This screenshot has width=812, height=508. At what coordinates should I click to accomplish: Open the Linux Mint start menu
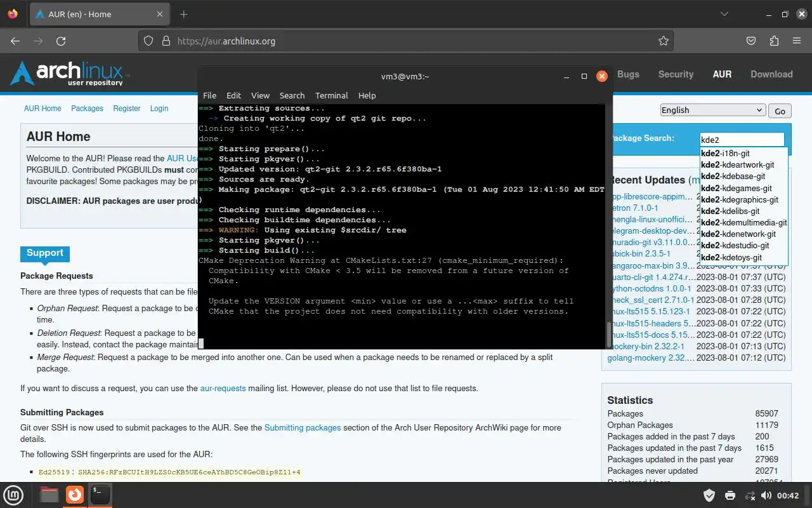14,494
